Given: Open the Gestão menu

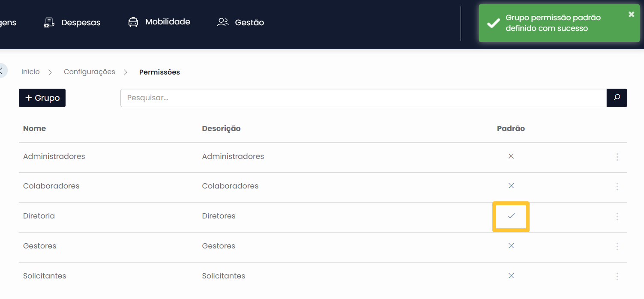Looking at the screenshot, I should coord(240,22).
